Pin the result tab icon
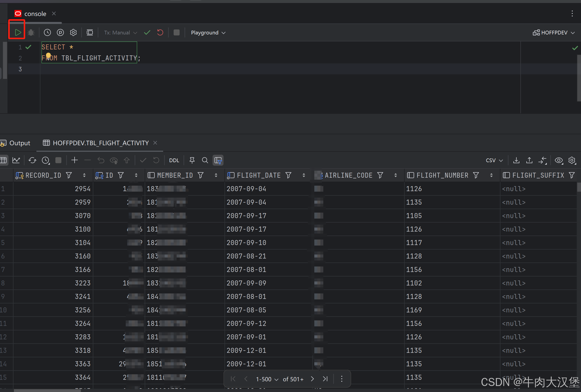This screenshot has height=392, width=581. point(192,160)
